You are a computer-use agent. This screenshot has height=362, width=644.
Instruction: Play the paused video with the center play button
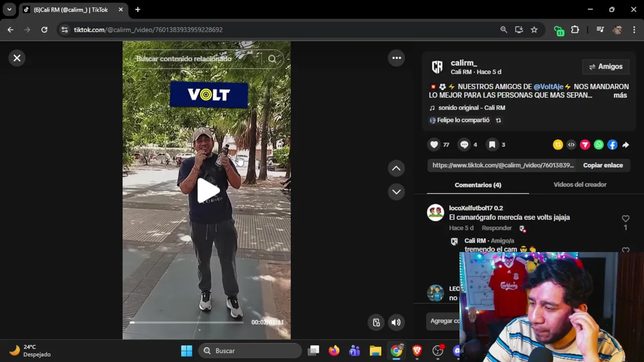pyautogui.click(x=208, y=191)
